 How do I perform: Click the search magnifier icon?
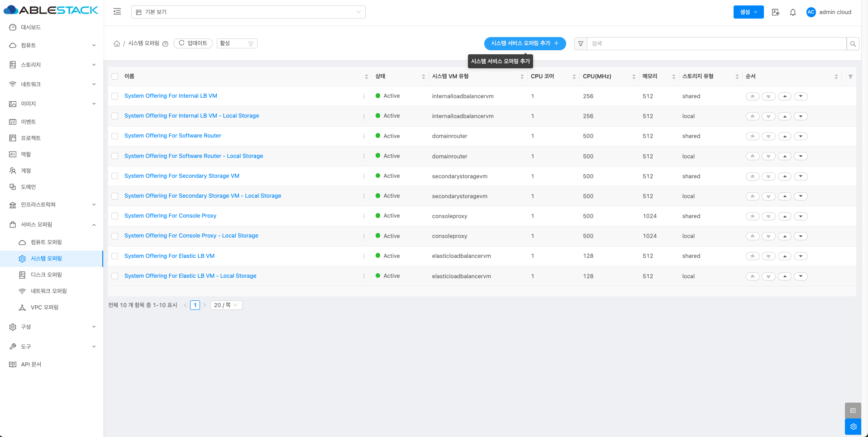click(853, 44)
